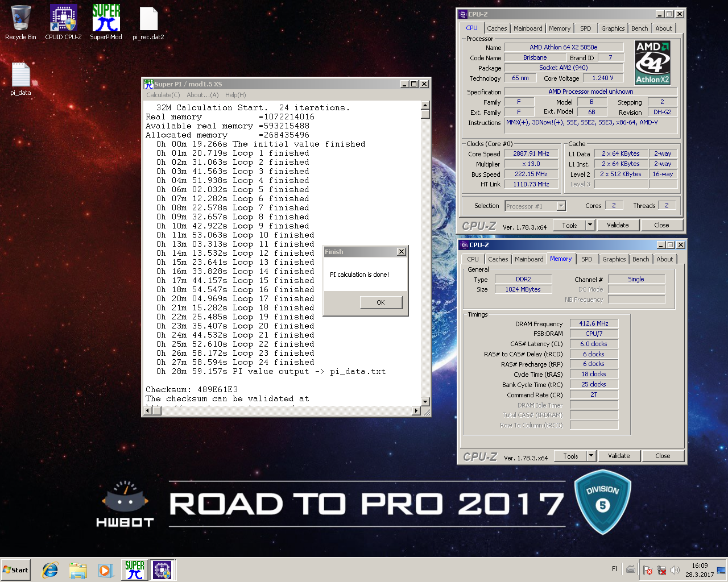728x582 pixels.
Task: Open the Memory tab in upper CPU-Z
Action: (x=560, y=28)
